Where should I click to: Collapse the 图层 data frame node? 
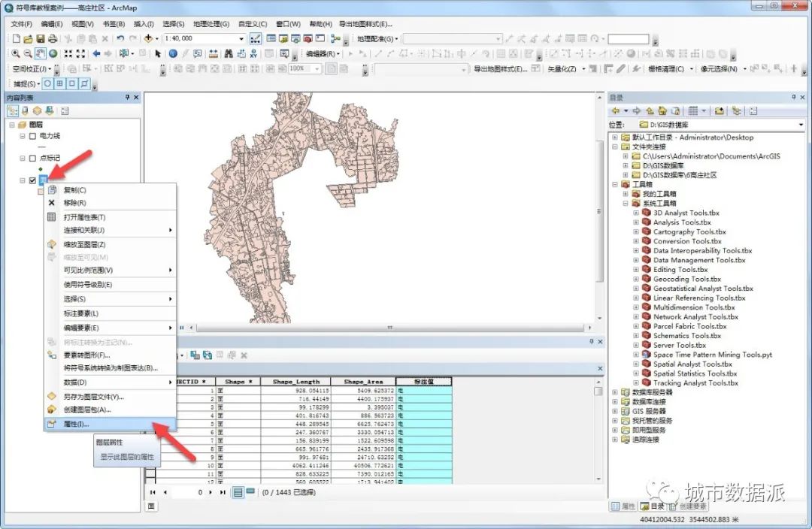12,125
